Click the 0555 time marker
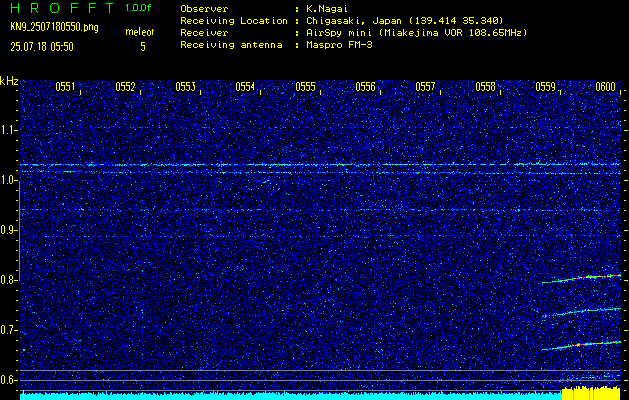The width and height of the screenshot is (629, 400). coord(305,87)
